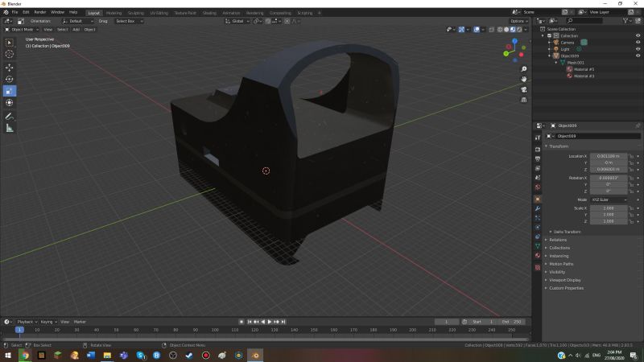
Task: Switch to the UV Editing workspace tab
Action: coord(159,13)
